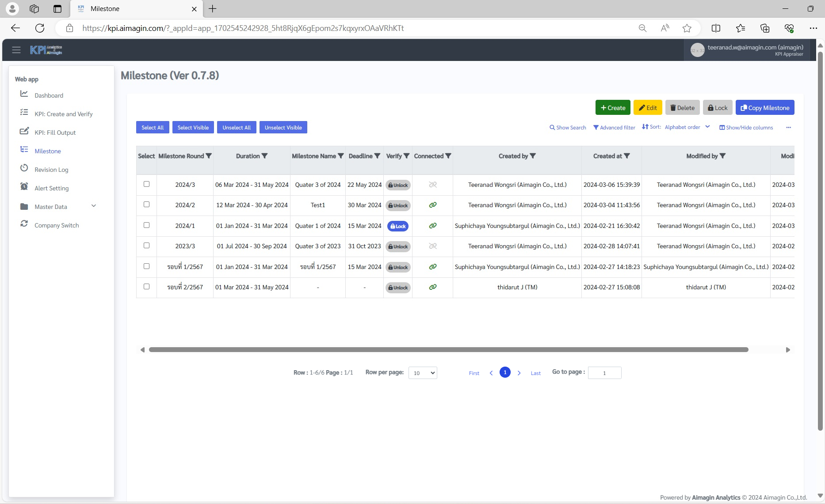Image resolution: width=825 pixels, height=504 pixels.
Task: Click the horizontal table scrollbar
Action: tap(448, 350)
